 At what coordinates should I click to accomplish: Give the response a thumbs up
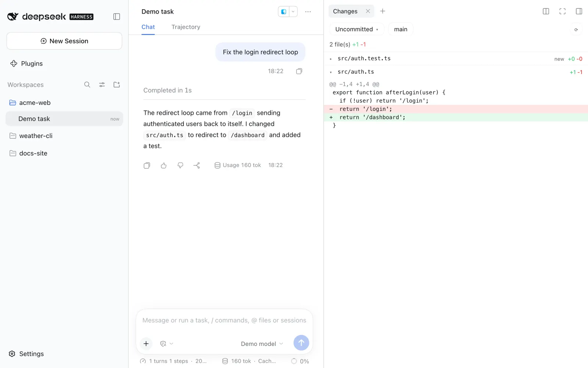(x=164, y=166)
